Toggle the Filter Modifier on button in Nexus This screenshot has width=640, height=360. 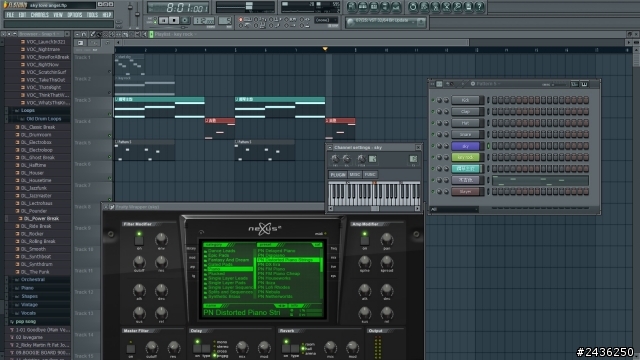139,240
